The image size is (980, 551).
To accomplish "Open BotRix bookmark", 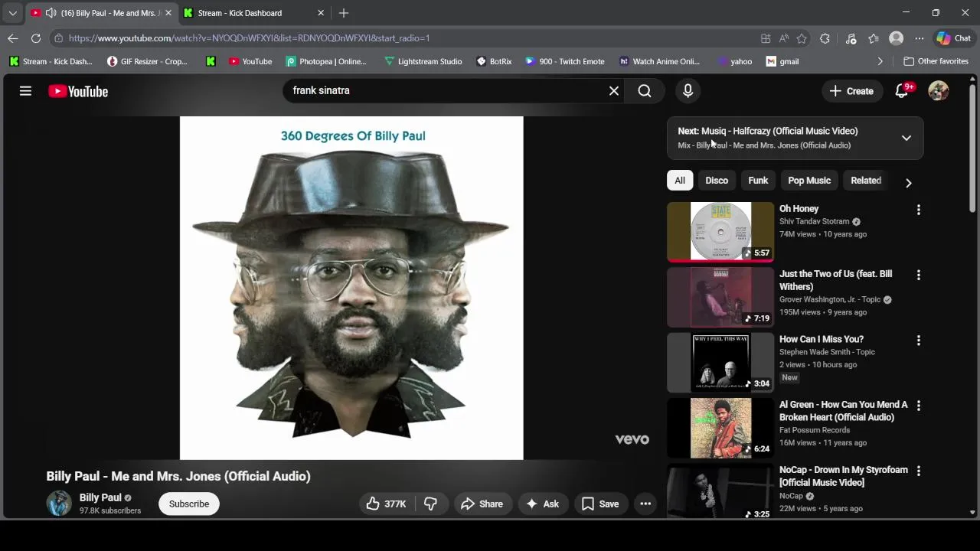I will click(x=494, y=61).
